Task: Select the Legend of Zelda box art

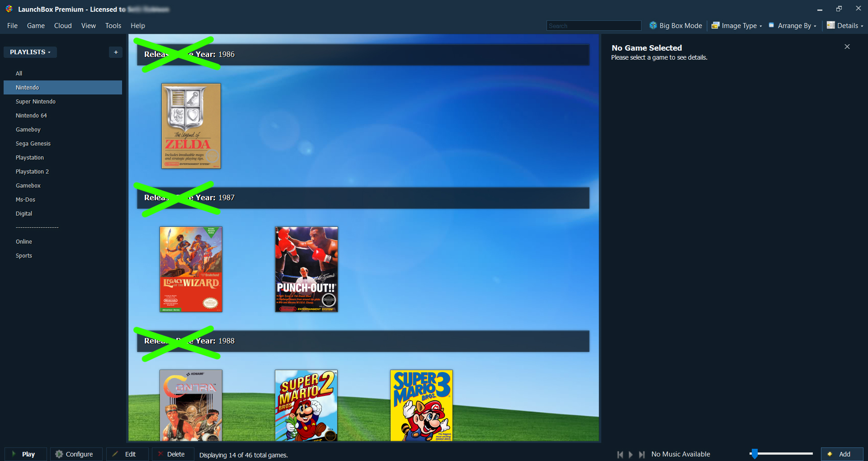Action: tap(191, 126)
